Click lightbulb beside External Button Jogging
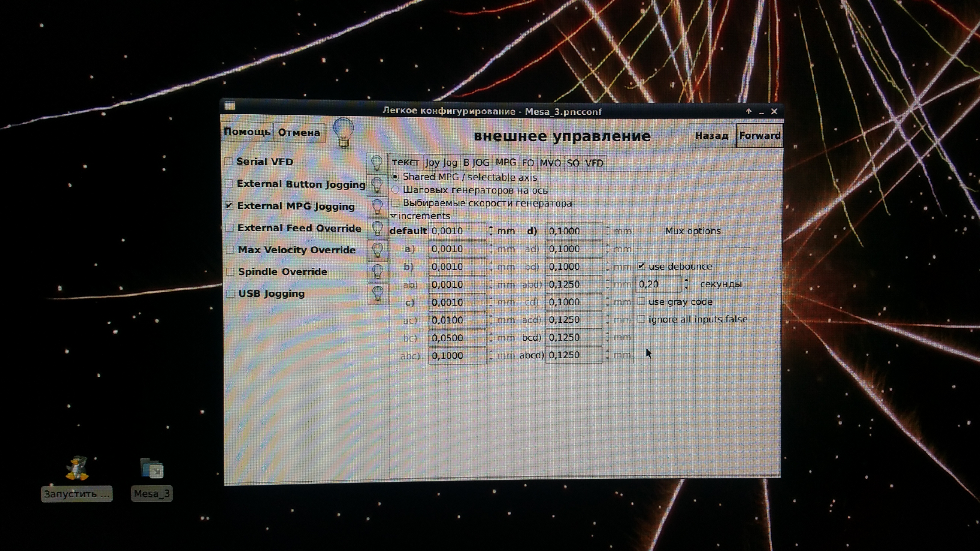The image size is (980, 551). pos(377,185)
